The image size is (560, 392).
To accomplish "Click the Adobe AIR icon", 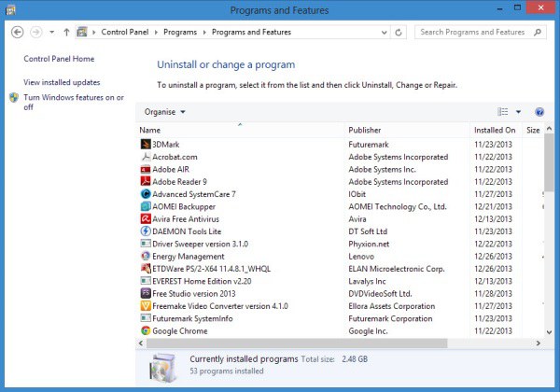I will coord(146,169).
